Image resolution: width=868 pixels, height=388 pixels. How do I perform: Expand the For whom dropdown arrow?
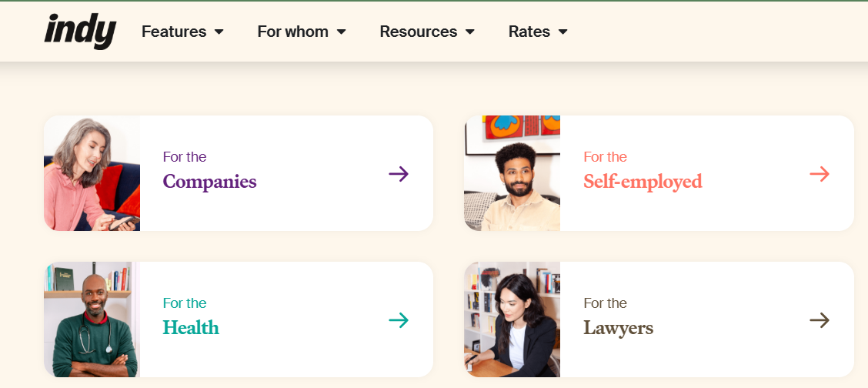pyautogui.click(x=342, y=32)
